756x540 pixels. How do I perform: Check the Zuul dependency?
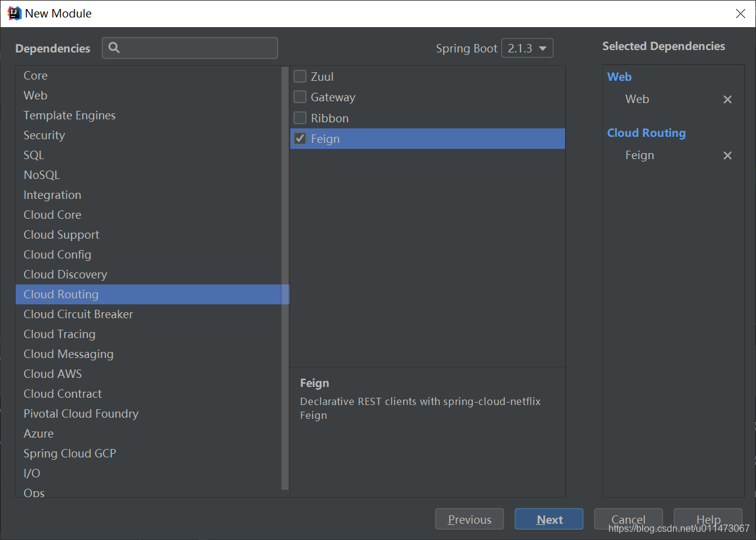pyautogui.click(x=300, y=77)
